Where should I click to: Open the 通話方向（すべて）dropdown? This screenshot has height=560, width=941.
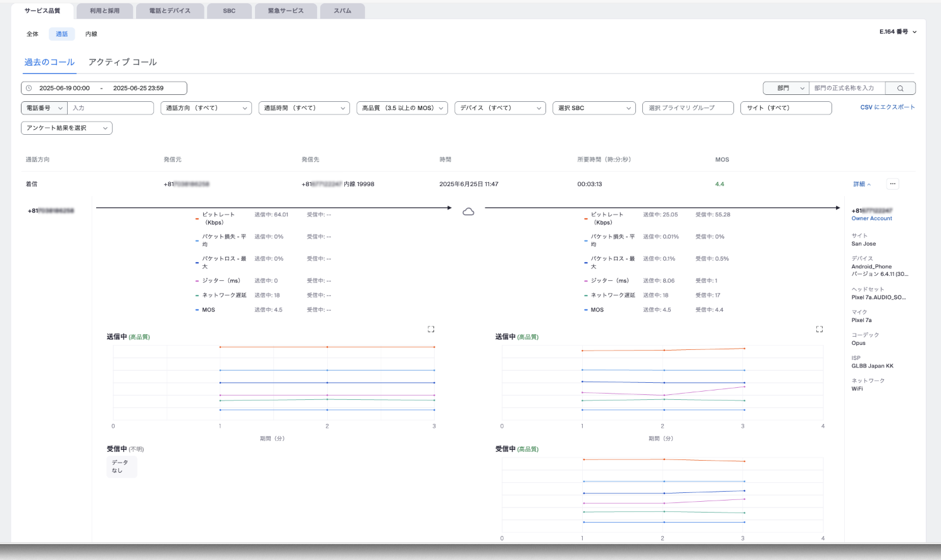206,108
